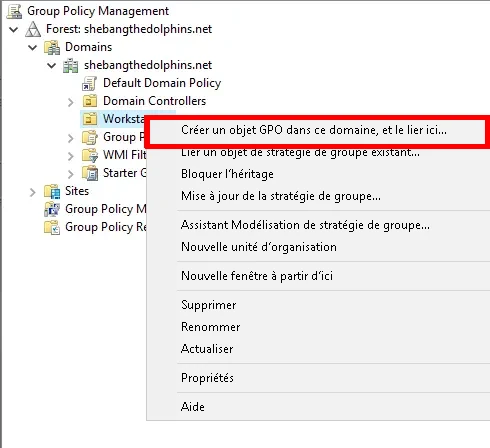Image resolution: width=490 pixels, height=448 pixels.
Task: Click the WMI Filters folder icon
Action: pyautogui.click(x=90, y=155)
